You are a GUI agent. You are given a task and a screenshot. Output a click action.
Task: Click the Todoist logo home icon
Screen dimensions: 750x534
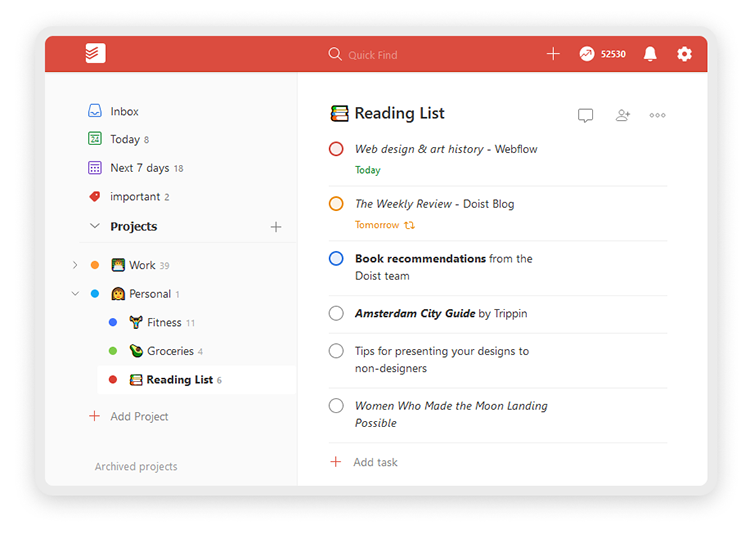pos(95,53)
